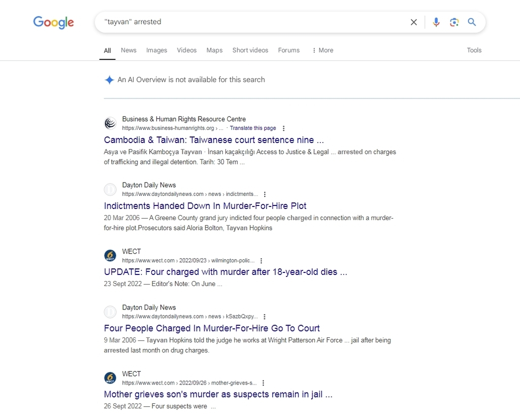Viewport: 520px width, 420px height.
Task: Clear the search query with the X icon
Action: click(413, 22)
